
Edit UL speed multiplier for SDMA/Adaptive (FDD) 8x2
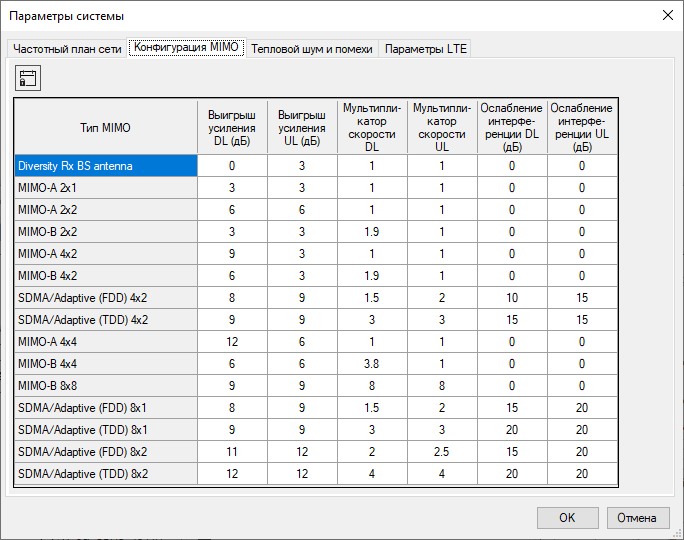click(442, 452)
